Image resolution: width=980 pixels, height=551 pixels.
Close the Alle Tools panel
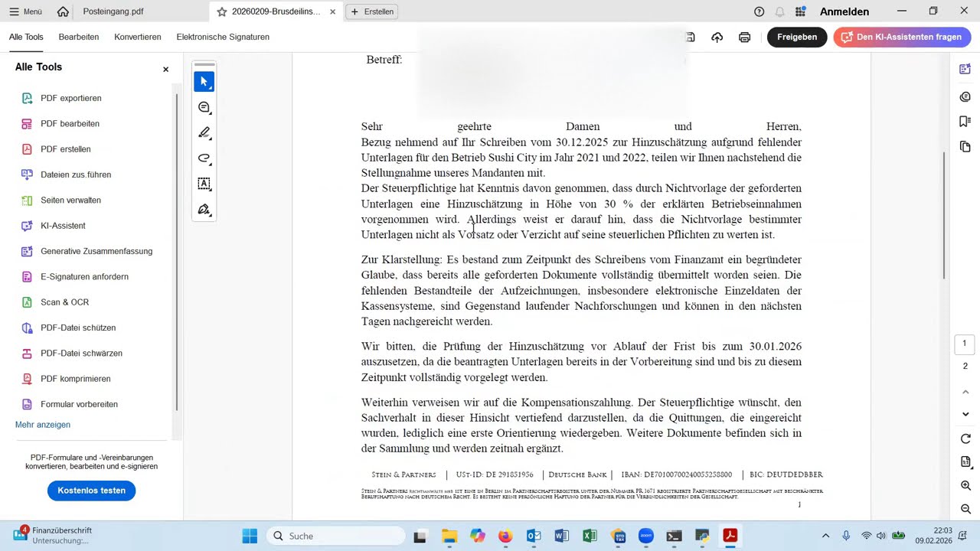pos(165,70)
